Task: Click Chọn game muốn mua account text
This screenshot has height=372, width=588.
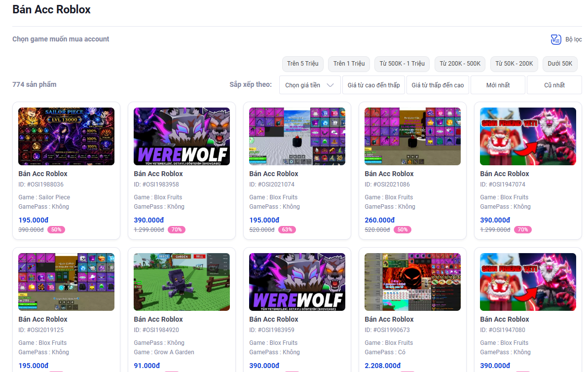Action: pyautogui.click(x=61, y=39)
